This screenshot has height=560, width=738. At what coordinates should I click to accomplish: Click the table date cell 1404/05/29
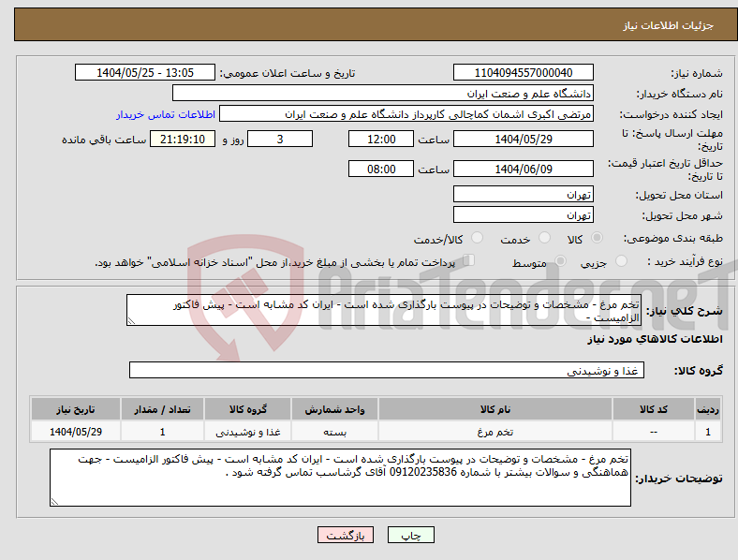(x=76, y=432)
